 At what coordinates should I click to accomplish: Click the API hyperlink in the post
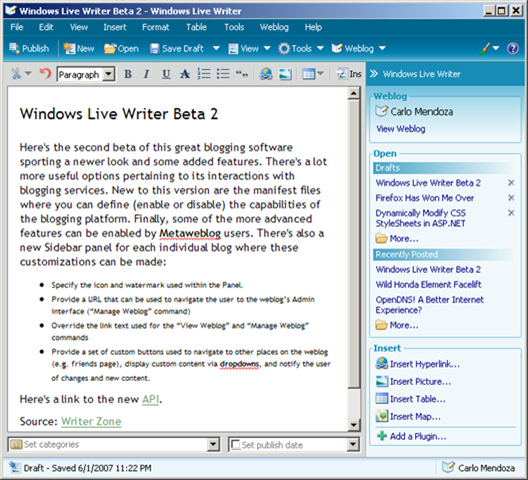coord(150,399)
